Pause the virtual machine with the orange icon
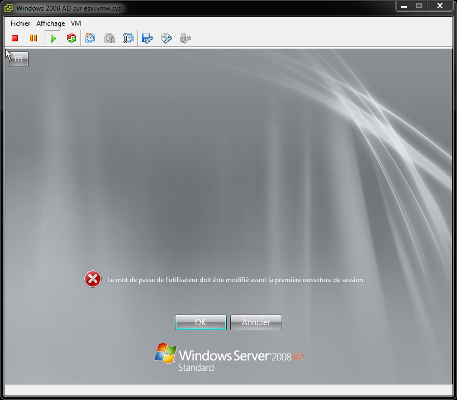Viewport: 457px width, 400px height. tap(33, 38)
